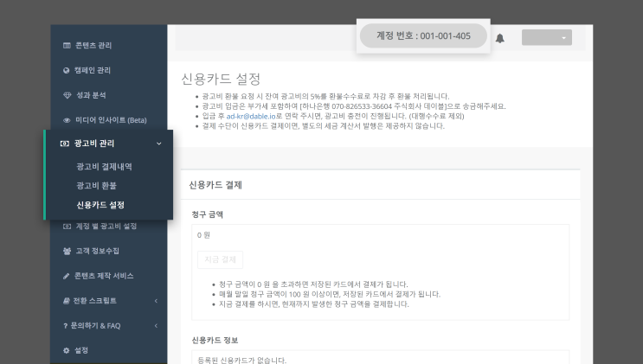Click the ad-kr@dable.io email link
The image size is (643, 364).
(251, 117)
